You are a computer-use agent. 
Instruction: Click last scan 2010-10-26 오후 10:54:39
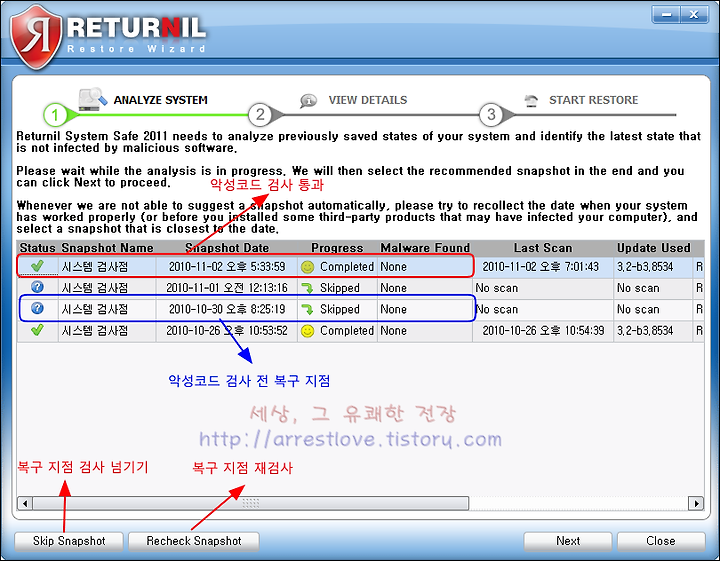(x=543, y=331)
